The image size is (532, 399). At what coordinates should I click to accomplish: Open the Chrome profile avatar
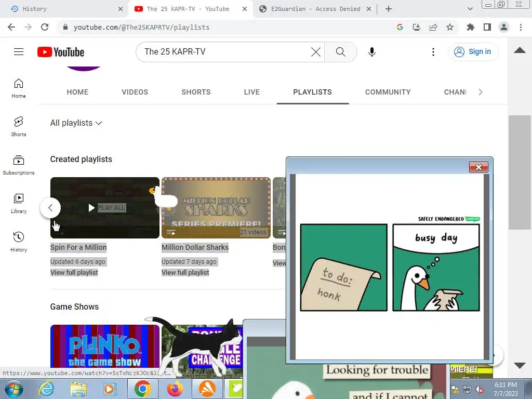tap(504, 27)
